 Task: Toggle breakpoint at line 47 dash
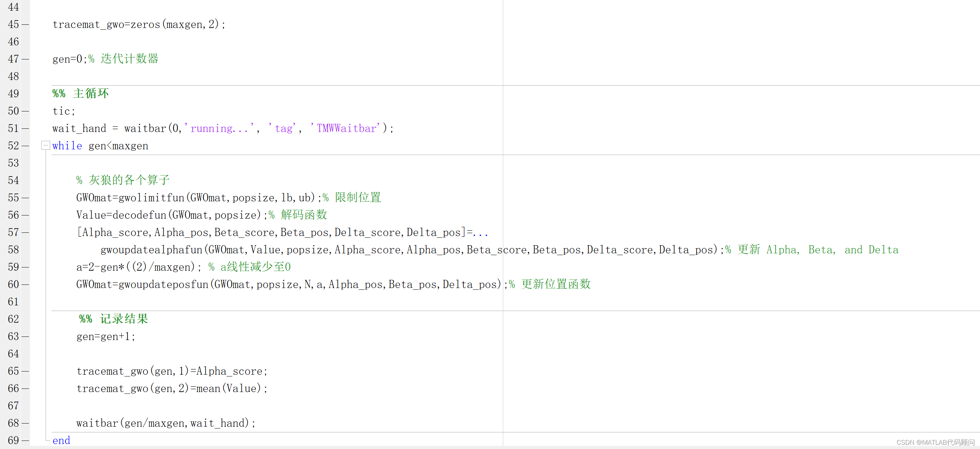(x=25, y=59)
